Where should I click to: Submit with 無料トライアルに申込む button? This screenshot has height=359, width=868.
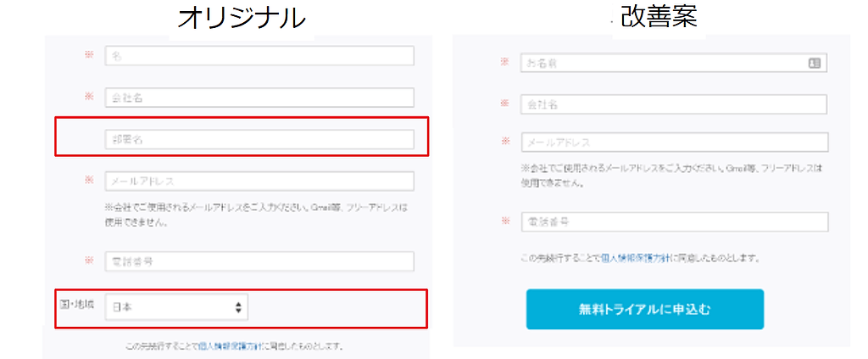click(x=645, y=309)
